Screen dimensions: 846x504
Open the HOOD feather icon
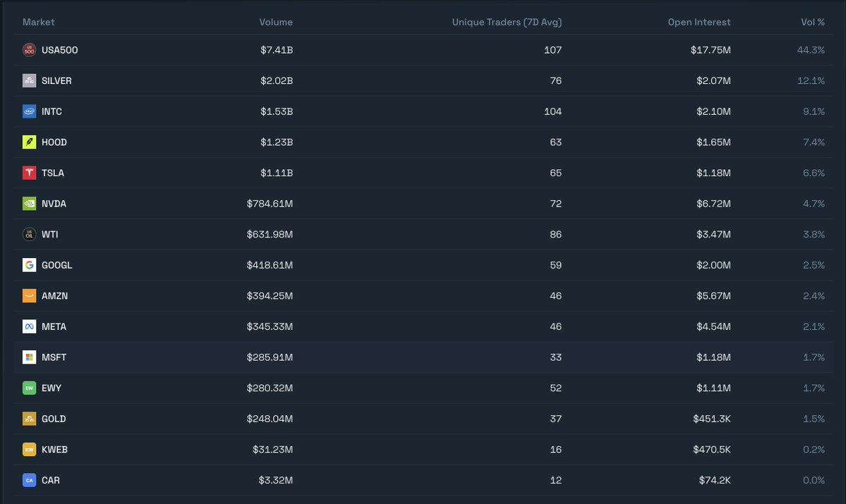point(29,142)
